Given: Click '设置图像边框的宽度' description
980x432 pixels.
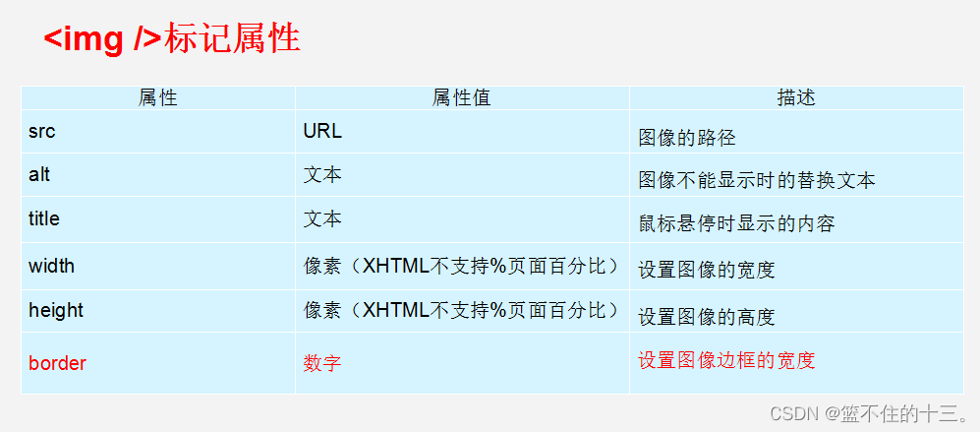Looking at the screenshot, I should 796,363.
